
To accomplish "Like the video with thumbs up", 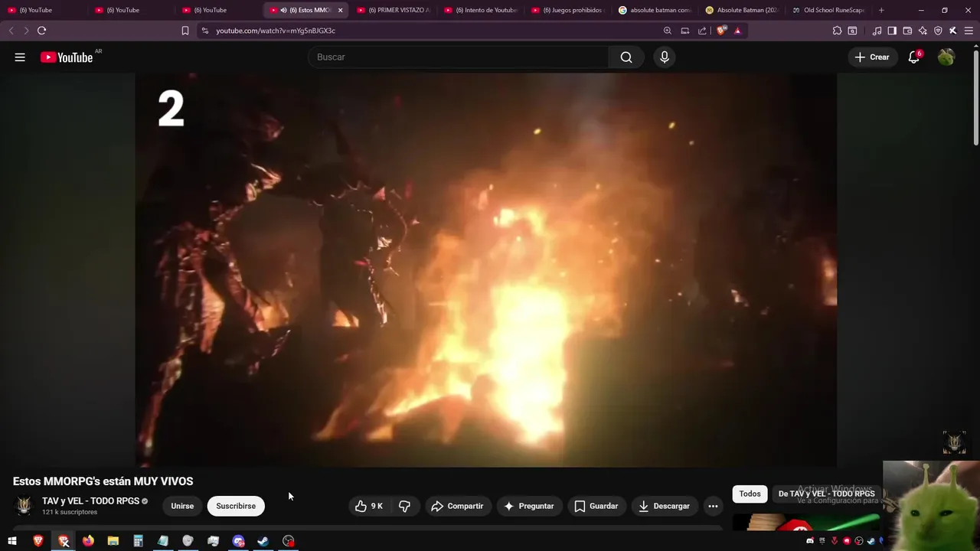I will click(x=370, y=506).
